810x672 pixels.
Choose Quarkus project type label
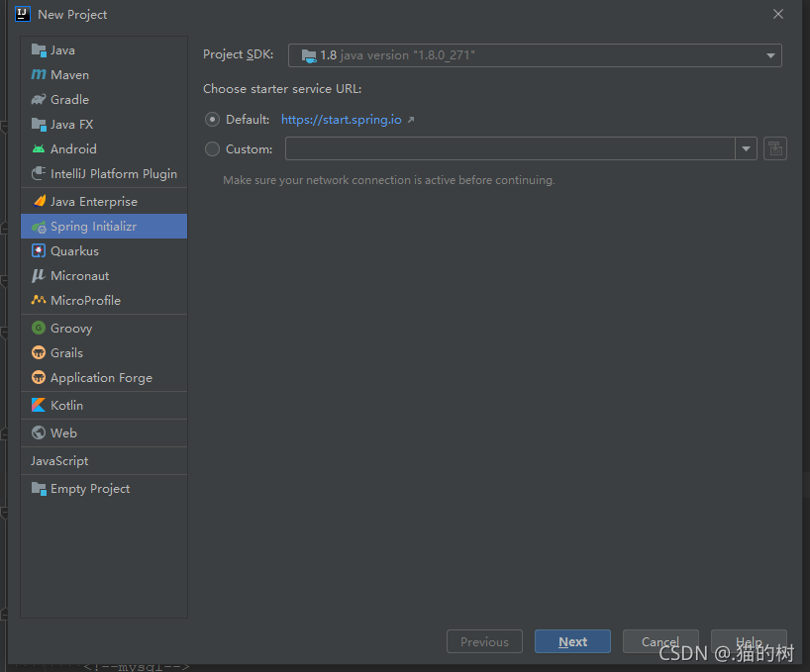74,251
